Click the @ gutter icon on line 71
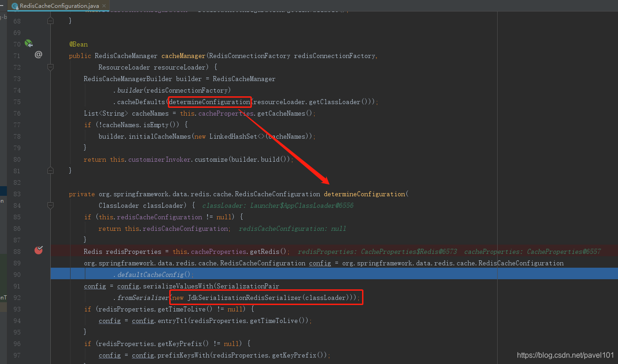The width and height of the screenshot is (618, 364). (x=39, y=55)
